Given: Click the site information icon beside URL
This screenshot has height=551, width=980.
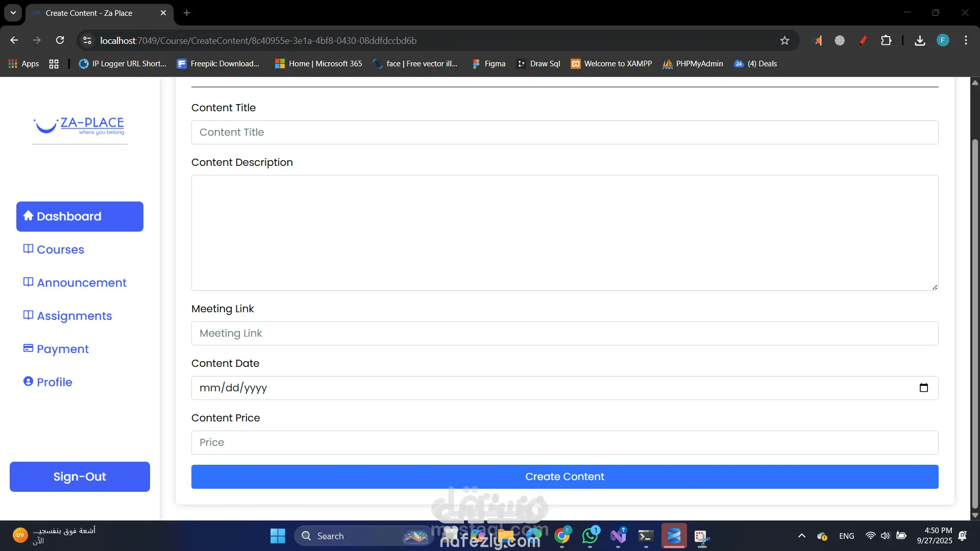Looking at the screenshot, I should 87,40.
